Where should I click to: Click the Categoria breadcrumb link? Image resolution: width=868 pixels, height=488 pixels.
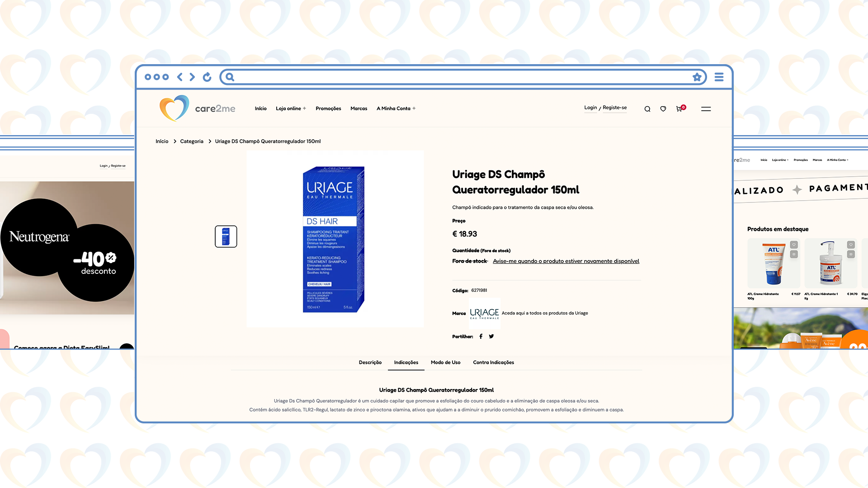pos(192,141)
